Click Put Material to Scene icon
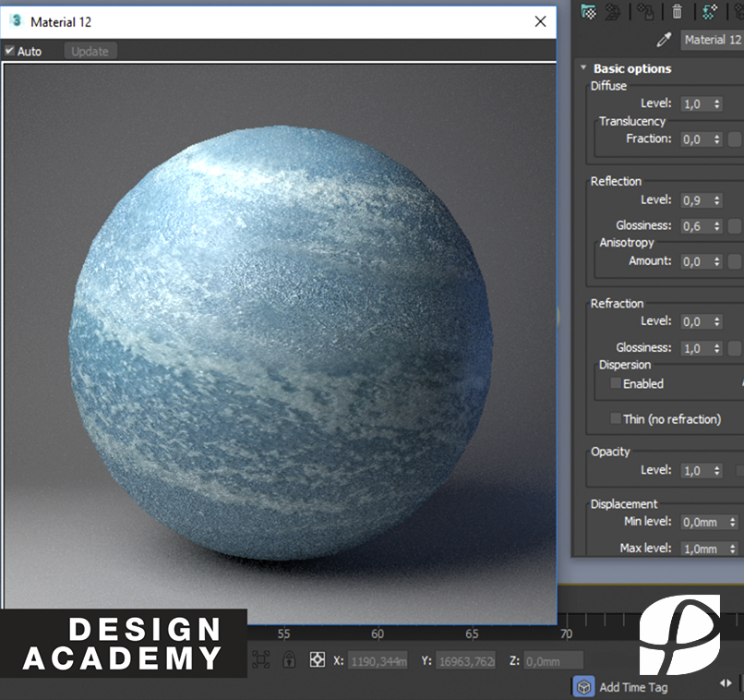The image size is (744, 700). [x=612, y=11]
